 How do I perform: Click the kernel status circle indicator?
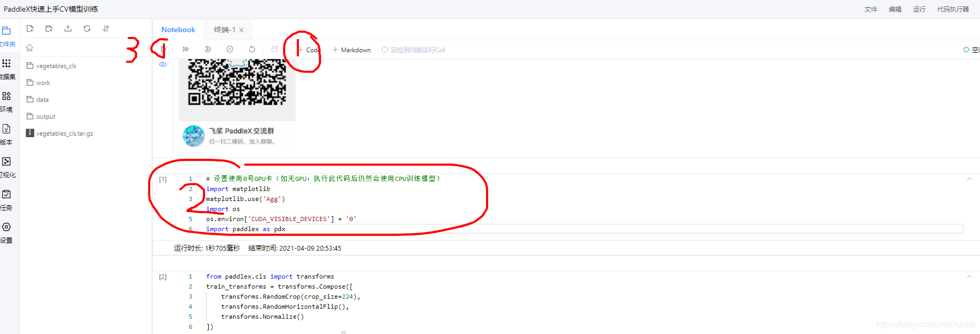966,50
